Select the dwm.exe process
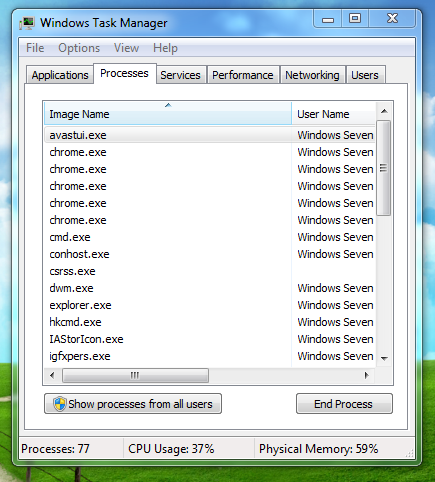The image size is (435, 482). click(210, 288)
